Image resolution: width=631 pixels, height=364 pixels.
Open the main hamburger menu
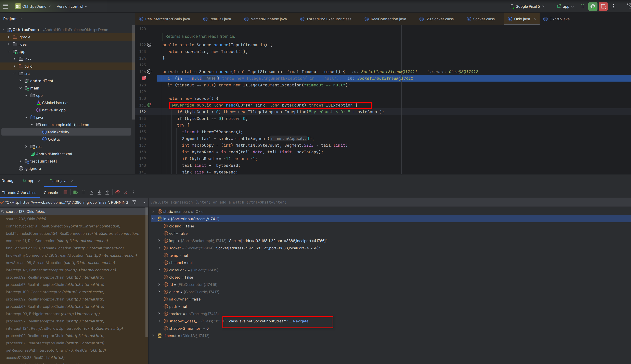[5, 6]
